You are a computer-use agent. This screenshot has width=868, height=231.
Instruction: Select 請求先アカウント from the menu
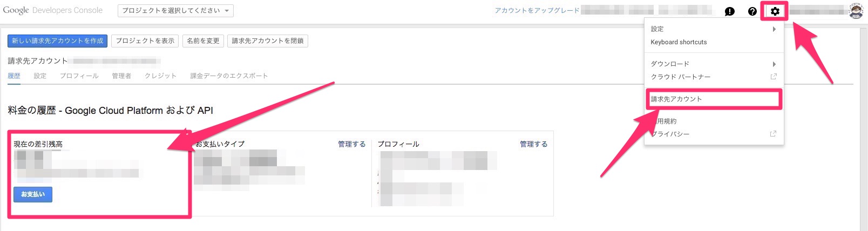click(x=676, y=99)
